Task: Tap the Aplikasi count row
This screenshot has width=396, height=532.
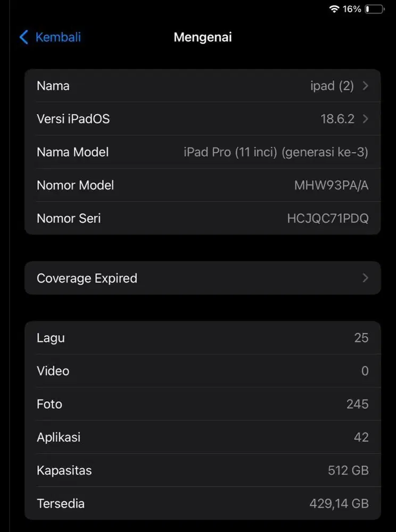Action: coord(202,437)
